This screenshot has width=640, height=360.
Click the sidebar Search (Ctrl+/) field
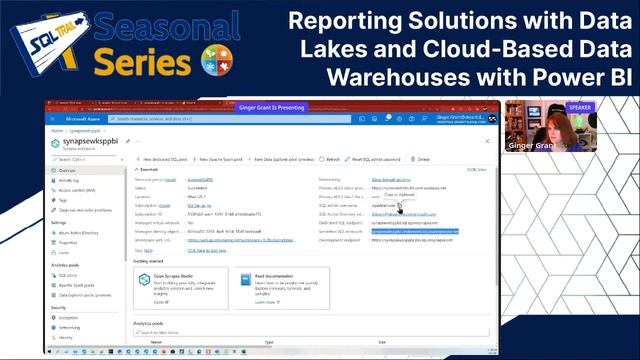click(x=85, y=160)
